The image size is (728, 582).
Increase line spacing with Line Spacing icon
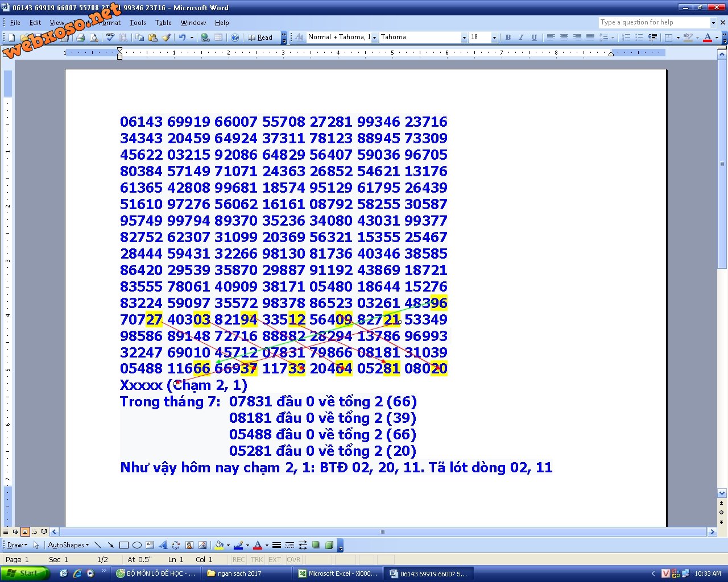coord(603,38)
